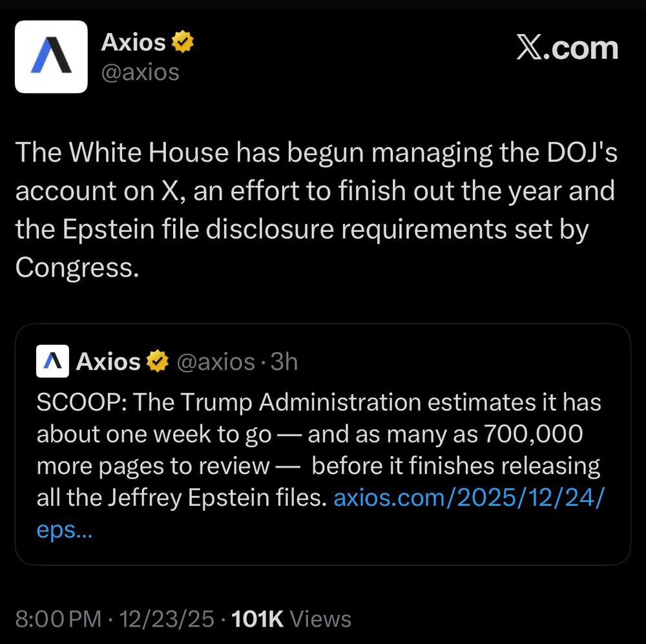Image resolution: width=646 pixels, height=644 pixels.
Task: Open the large Axios profile avatar
Action: (x=51, y=57)
